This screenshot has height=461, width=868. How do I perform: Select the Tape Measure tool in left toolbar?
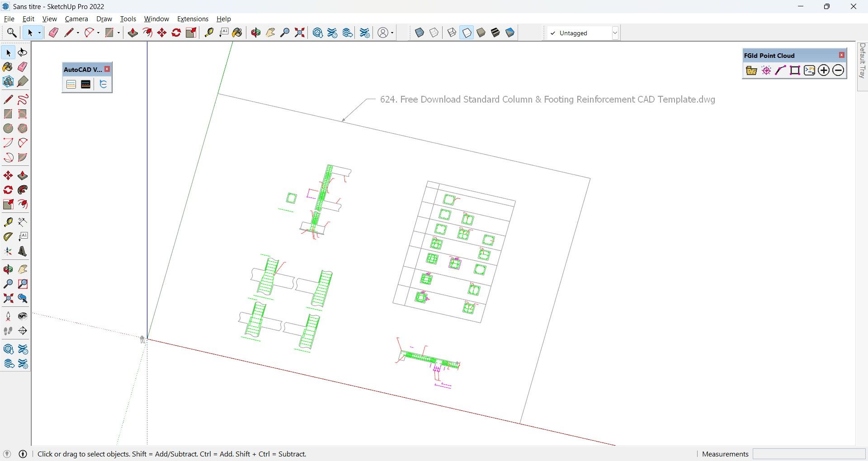(8, 222)
